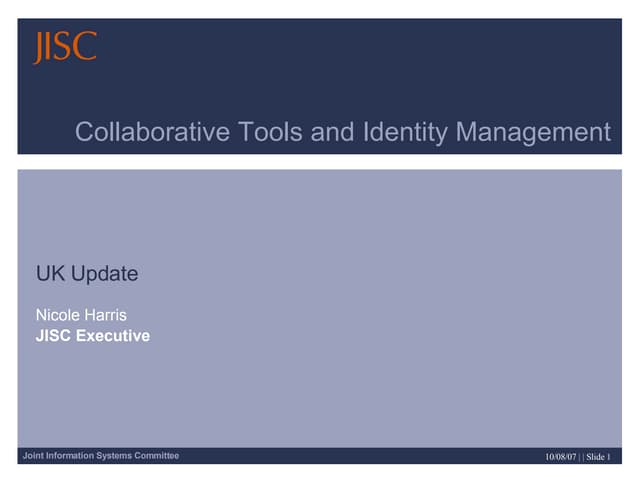This screenshot has height=480, width=640.
Task: Click the bold JISC Executive text
Action: [x=93, y=336]
